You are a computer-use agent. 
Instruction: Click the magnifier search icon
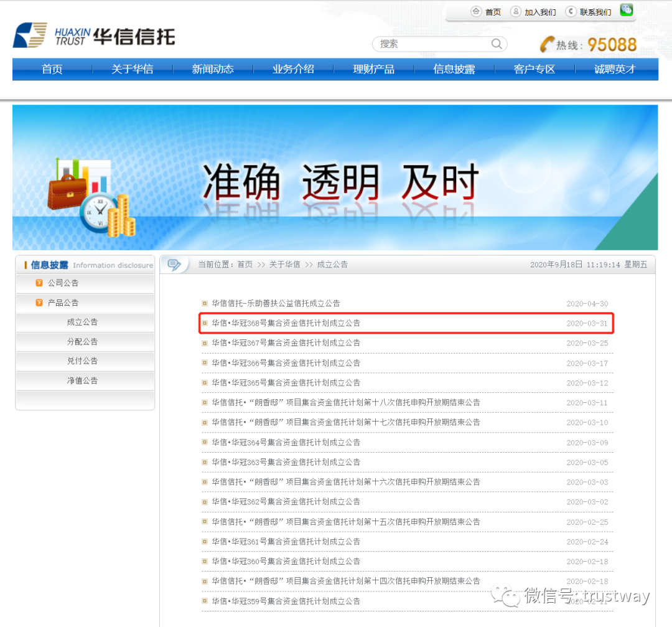coord(497,44)
